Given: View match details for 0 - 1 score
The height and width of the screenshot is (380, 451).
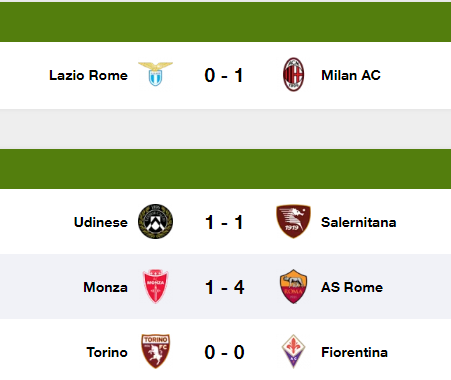Looking at the screenshot, I should [x=224, y=75].
